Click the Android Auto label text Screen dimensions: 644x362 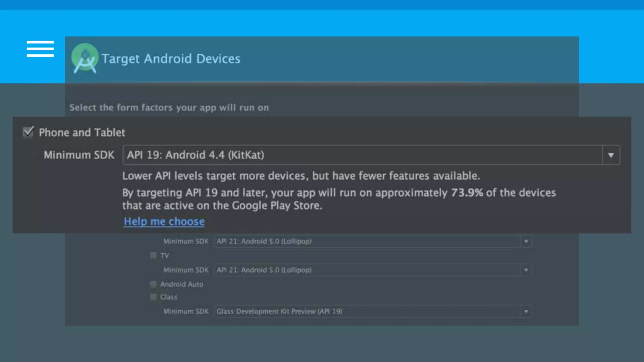point(182,284)
